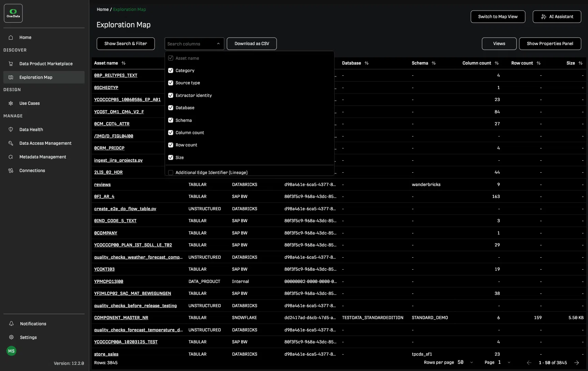Uncheck the Column count checkbox

pyautogui.click(x=171, y=133)
